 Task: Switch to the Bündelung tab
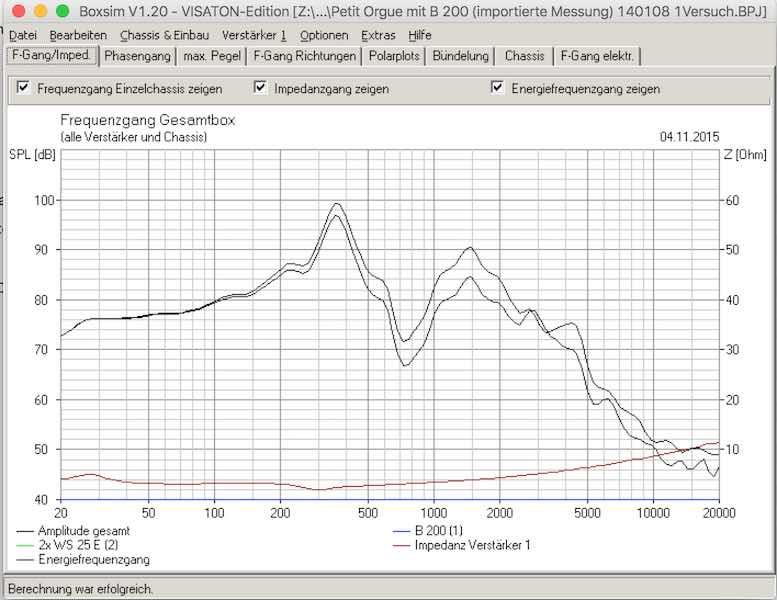461,56
